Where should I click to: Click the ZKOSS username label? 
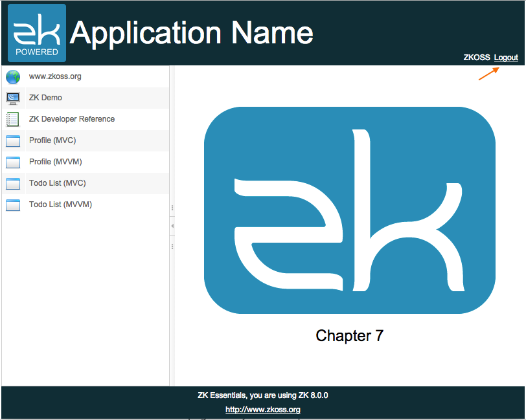pyautogui.click(x=477, y=58)
